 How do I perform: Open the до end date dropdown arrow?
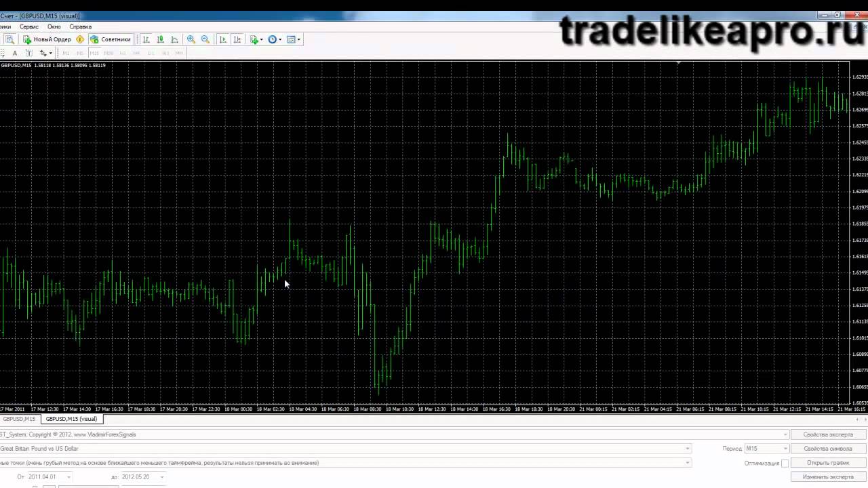[161, 477]
